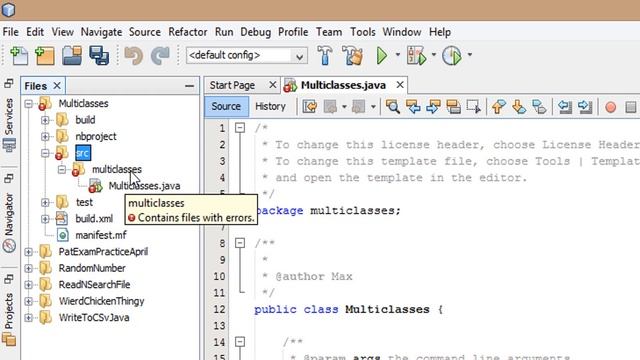Toggle Highlight Search editor icon

point(453,107)
